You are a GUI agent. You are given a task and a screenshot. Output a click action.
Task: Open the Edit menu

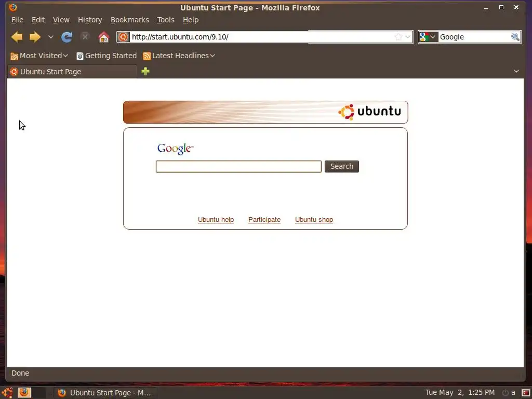point(38,20)
